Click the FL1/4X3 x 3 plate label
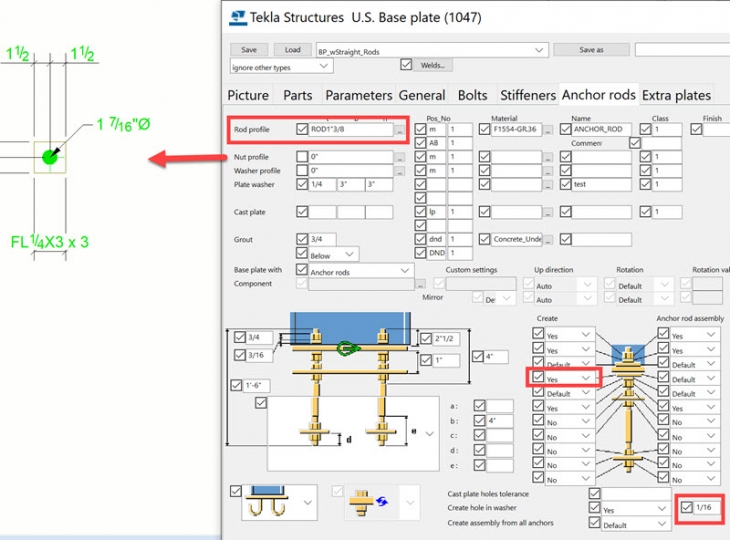This screenshot has height=540, width=730. 49,242
